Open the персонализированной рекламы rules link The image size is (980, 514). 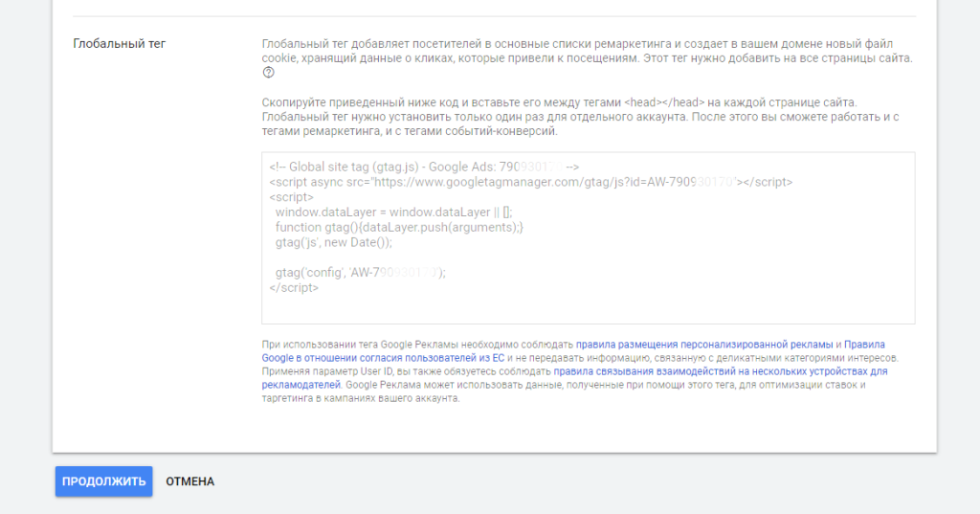tap(704, 345)
